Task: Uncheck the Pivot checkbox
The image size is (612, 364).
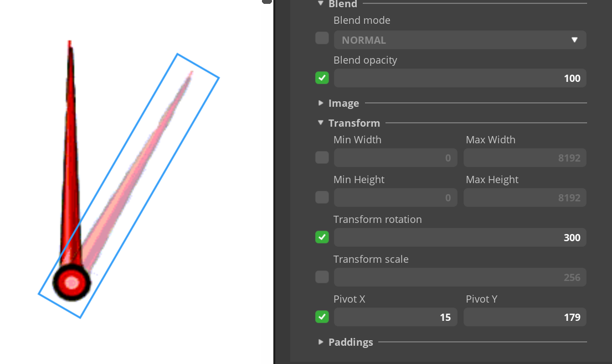Action: tap(322, 317)
